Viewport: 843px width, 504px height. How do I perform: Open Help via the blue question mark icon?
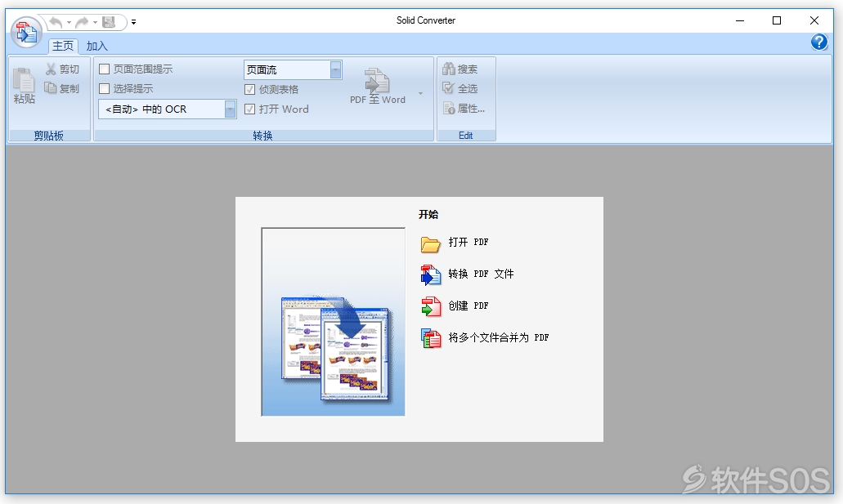[x=818, y=42]
